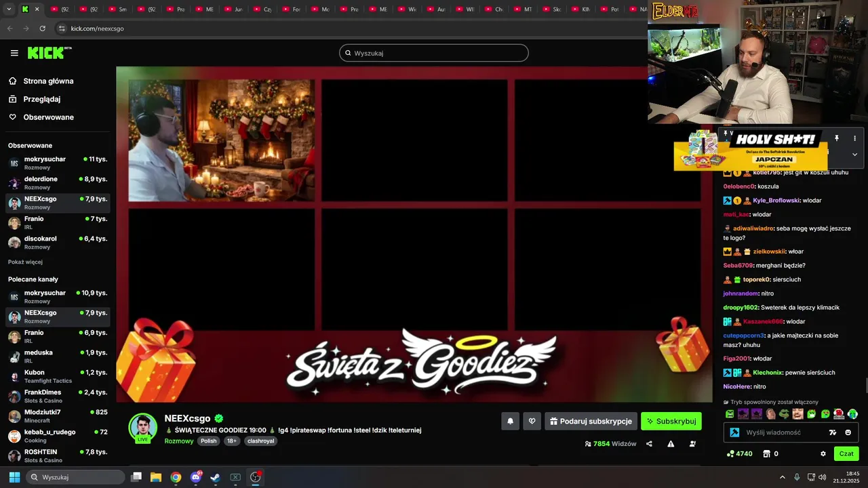Image resolution: width=868 pixels, height=488 pixels.
Task: Insert the Pepe frog emote
Action: 785,414
